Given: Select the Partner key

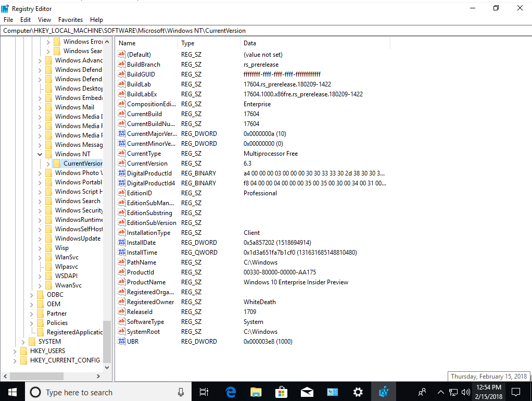Looking at the screenshot, I should tap(57, 314).
